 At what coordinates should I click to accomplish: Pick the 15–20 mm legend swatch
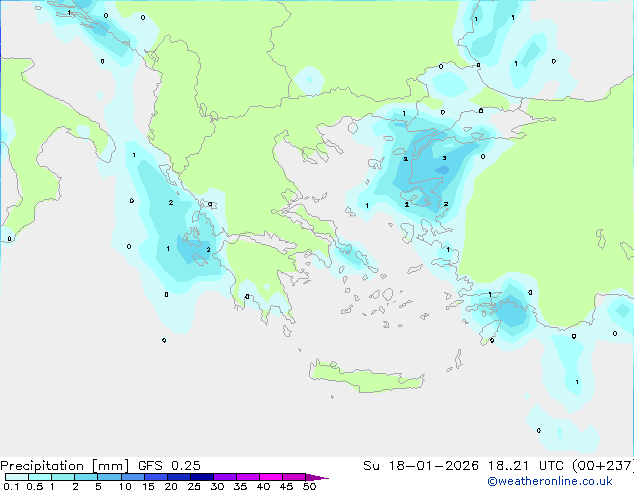point(155,477)
